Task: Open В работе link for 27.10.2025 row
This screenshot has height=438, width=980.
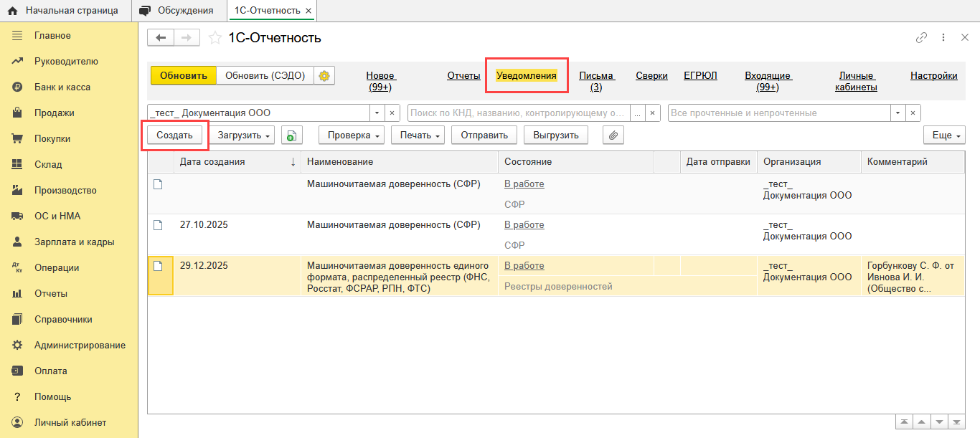Action: click(524, 224)
